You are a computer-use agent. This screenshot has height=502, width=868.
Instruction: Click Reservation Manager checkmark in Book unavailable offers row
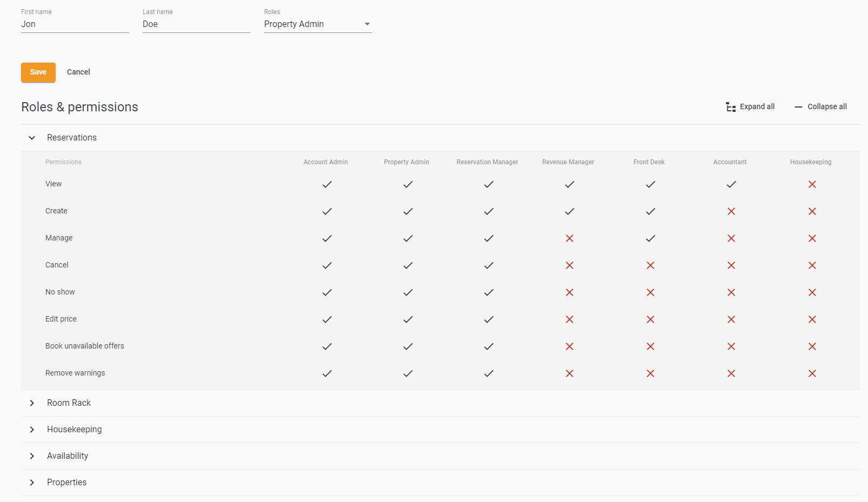tap(488, 346)
